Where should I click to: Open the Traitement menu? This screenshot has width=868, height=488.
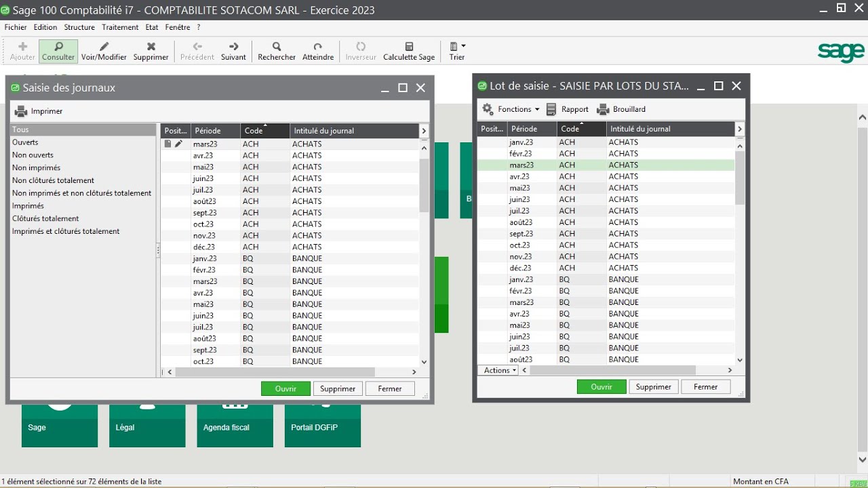pyautogui.click(x=120, y=27)
